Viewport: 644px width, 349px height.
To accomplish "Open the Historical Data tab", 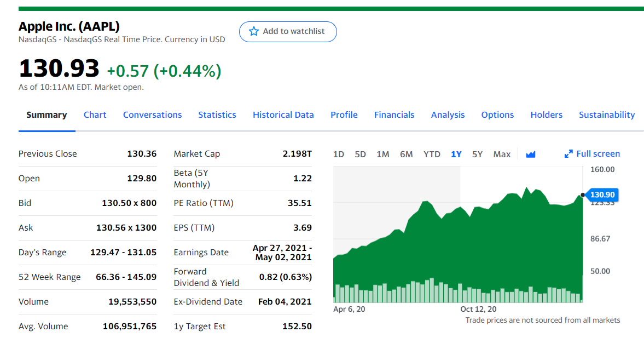I will [x=283, y=115].
